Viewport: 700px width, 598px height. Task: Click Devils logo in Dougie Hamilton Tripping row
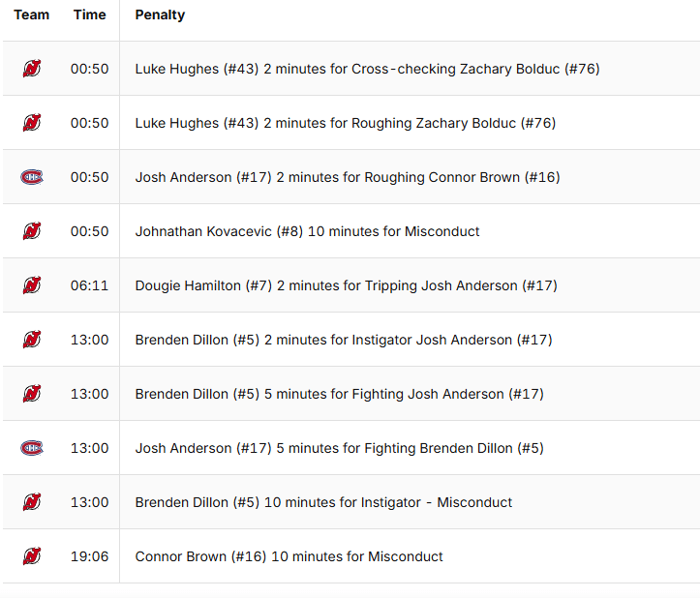pyautogui.click(x=32, y=285)
